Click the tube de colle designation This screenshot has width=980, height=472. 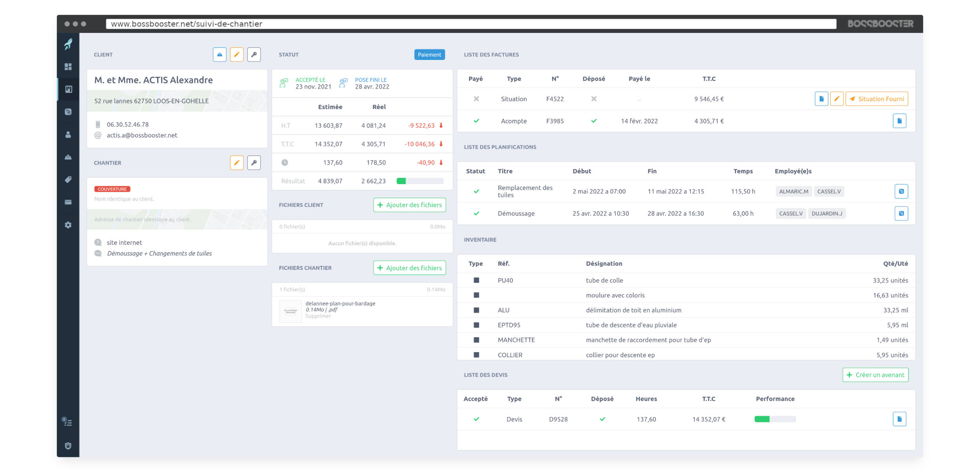point(604,280)
